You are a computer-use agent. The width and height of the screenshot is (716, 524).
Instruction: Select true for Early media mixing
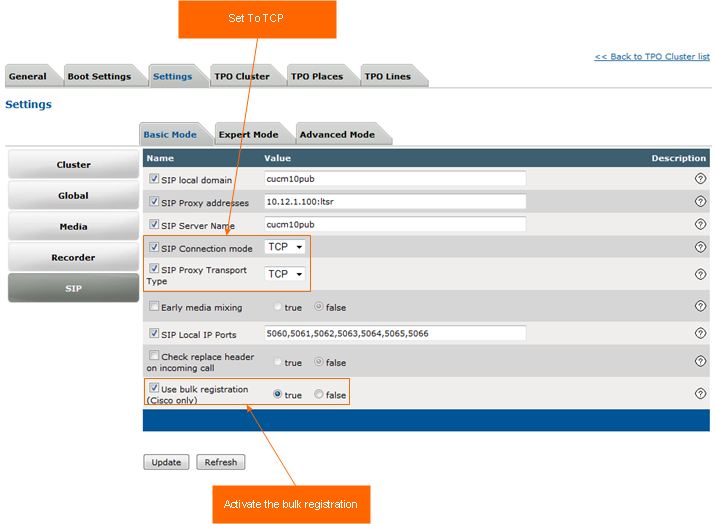[x=277, y=307]
